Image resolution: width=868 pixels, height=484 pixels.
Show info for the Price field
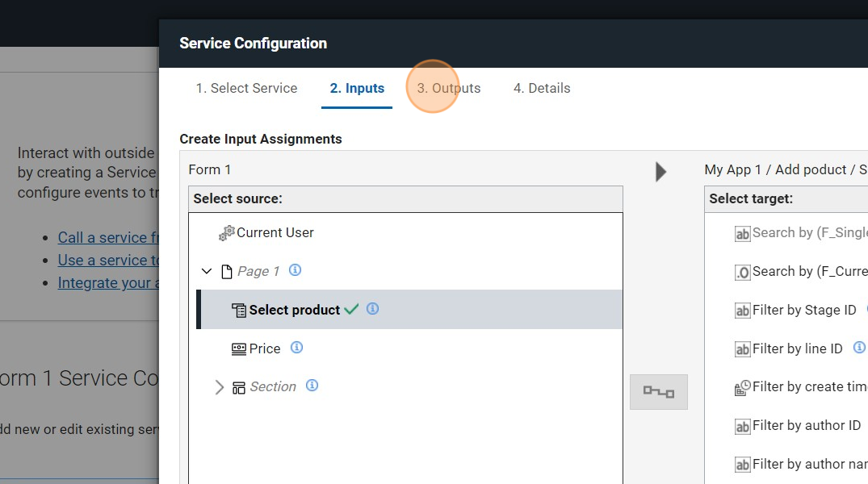pos(296,348)
